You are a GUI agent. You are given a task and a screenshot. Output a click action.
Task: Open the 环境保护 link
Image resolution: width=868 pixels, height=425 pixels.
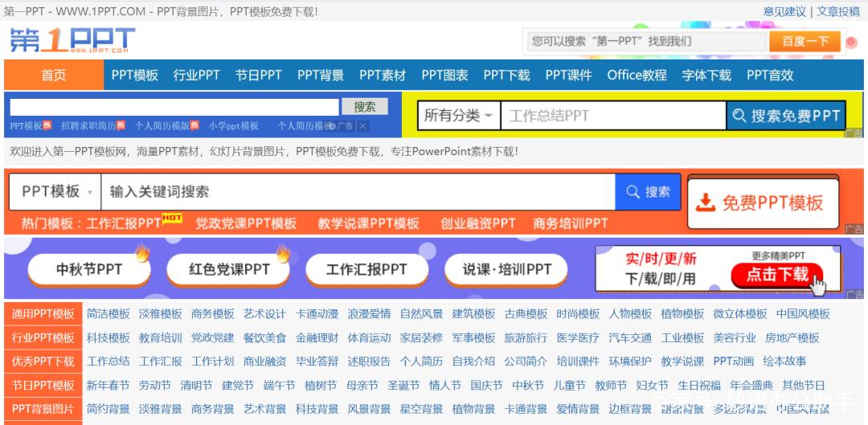630,362
